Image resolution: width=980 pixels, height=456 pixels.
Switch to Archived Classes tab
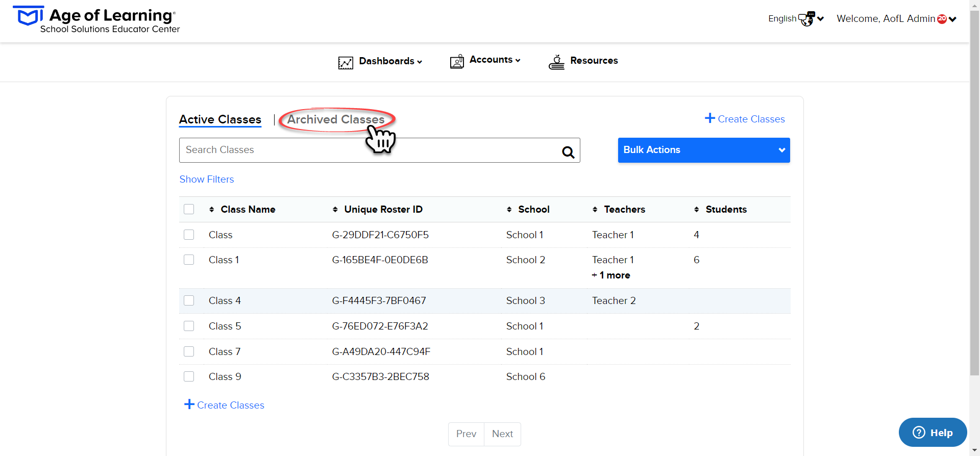336,119
